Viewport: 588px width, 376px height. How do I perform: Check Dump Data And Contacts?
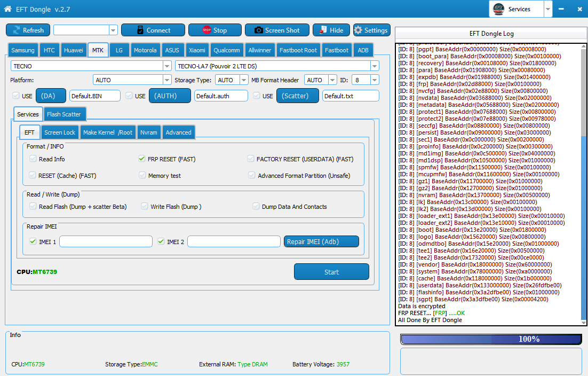pyautogui.click(x=256, y=206)
